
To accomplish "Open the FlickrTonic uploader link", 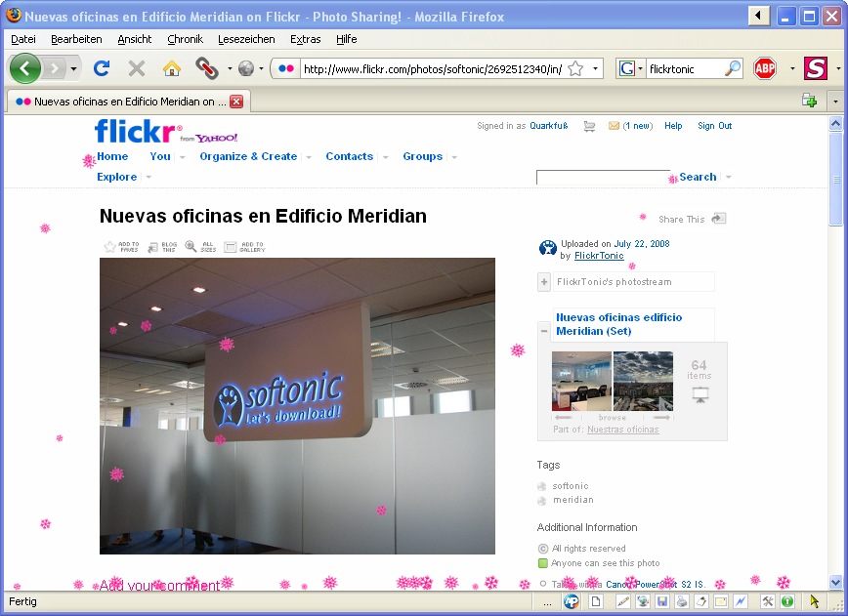I will [x=599, y=256].
